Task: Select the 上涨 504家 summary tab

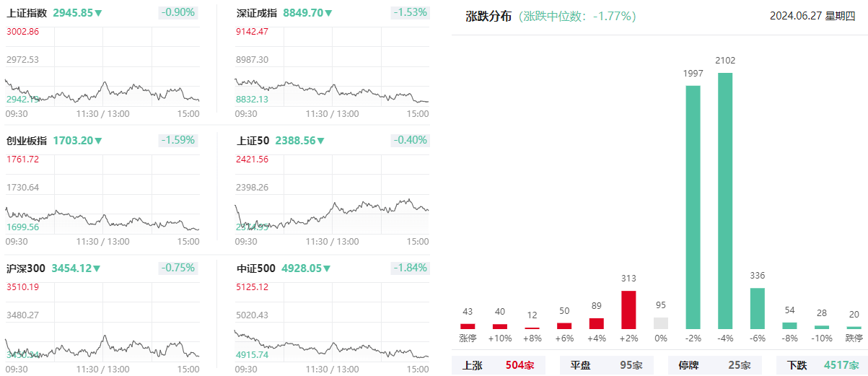Action: tap(499, 365)
